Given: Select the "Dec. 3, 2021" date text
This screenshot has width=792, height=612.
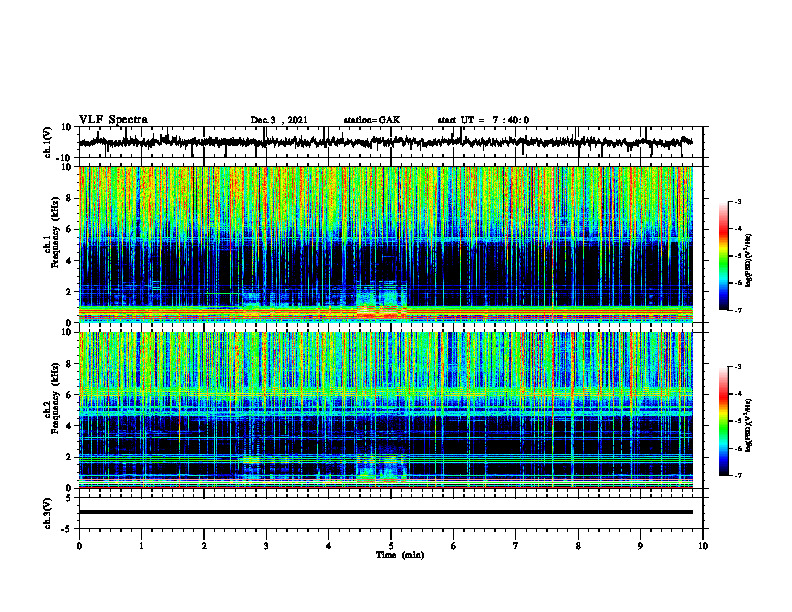Looking at the screenshot, I should [x=279, y=120].
